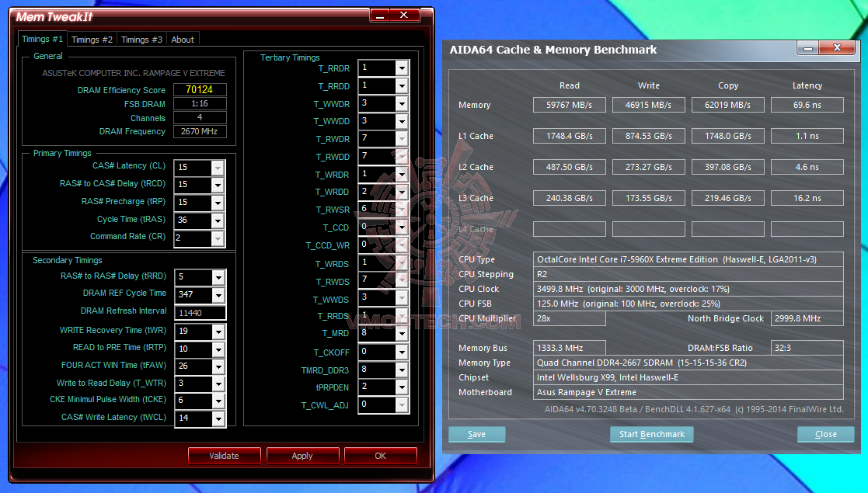Click the Memory Type Quad Channel DDR4-2667 field
868x493 pixels.
(x=688, y=363)
